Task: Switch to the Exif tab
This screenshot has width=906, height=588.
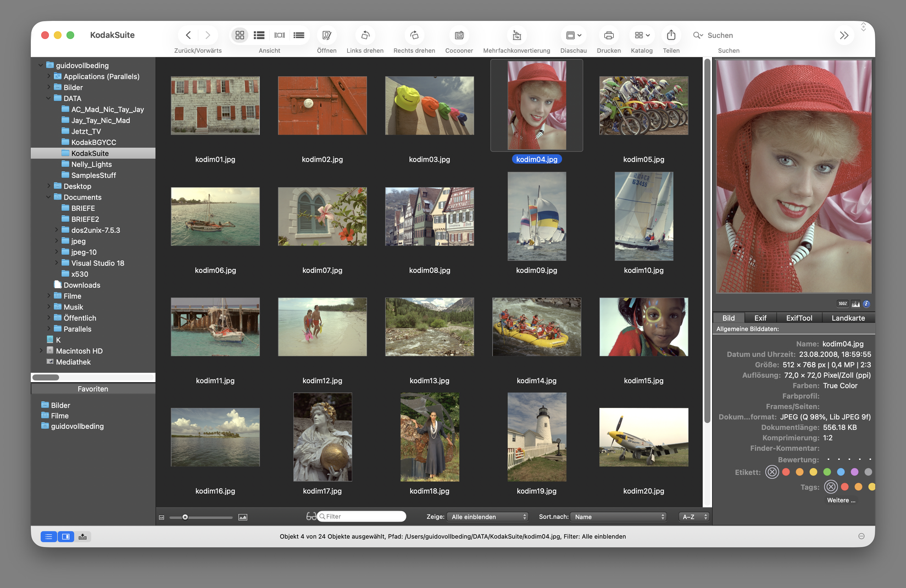Action: [760, 318]
